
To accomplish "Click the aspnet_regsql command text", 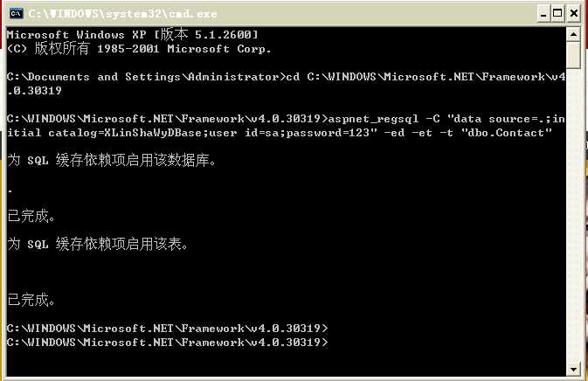I will coord(373,119).
